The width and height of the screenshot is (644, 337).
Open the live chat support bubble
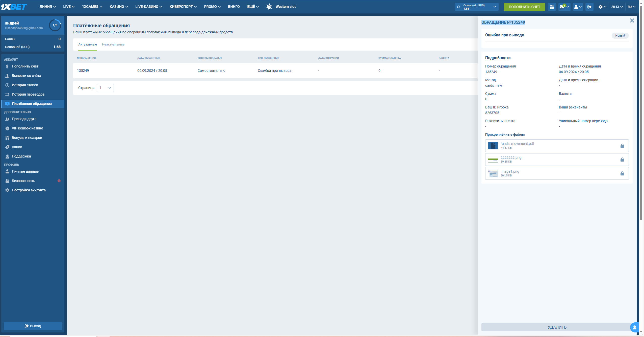point(635,327)
